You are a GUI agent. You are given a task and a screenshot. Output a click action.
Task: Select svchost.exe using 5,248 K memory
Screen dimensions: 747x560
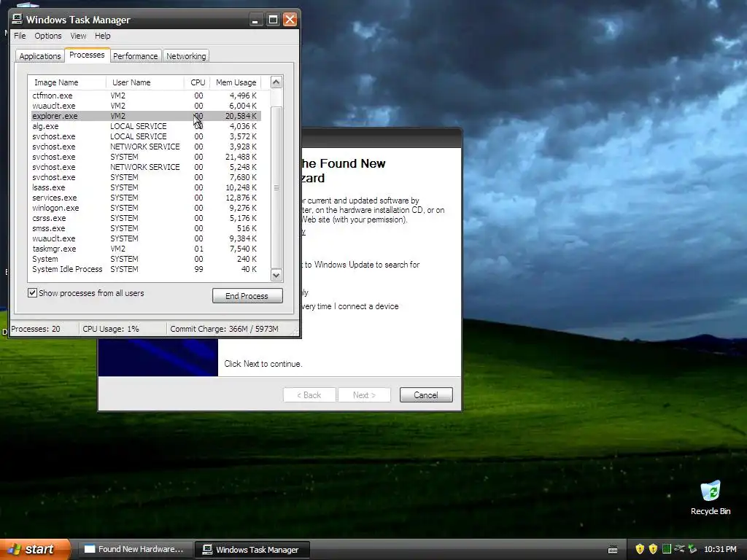point(145,167)
